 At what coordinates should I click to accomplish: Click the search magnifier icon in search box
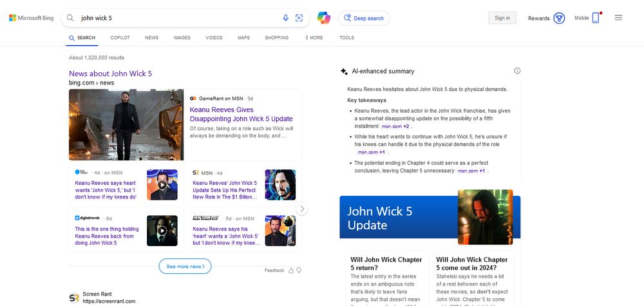[x=70, y=18]
